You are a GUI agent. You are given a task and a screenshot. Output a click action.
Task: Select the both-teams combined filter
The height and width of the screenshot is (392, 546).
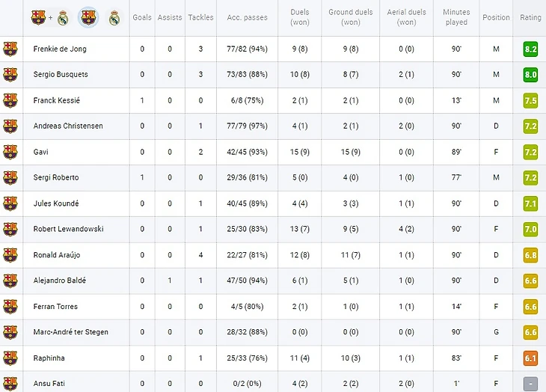(x=49, y=17)
